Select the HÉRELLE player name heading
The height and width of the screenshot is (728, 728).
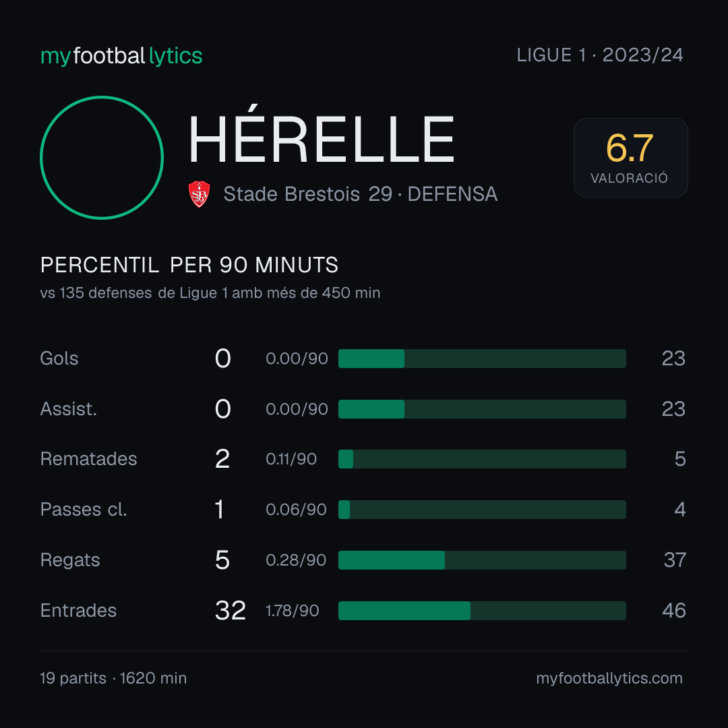[x=322, y=135]
